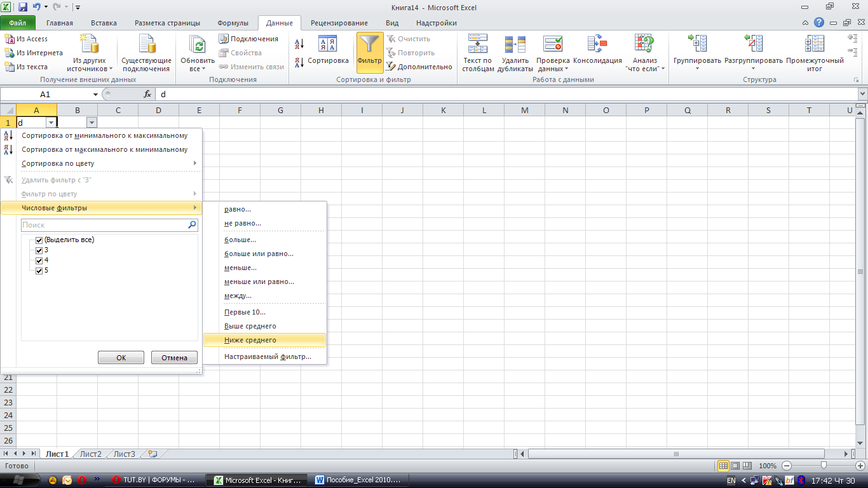This screenshot has height=488, width=868.
Task: Click the insert new sheet tab icon
Action: coord(153,454)
